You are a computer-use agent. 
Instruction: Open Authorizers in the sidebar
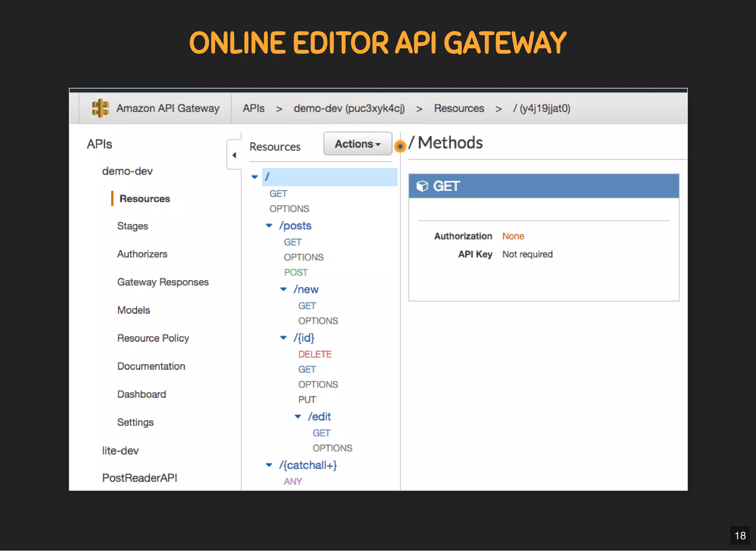(x=142, y=254)
